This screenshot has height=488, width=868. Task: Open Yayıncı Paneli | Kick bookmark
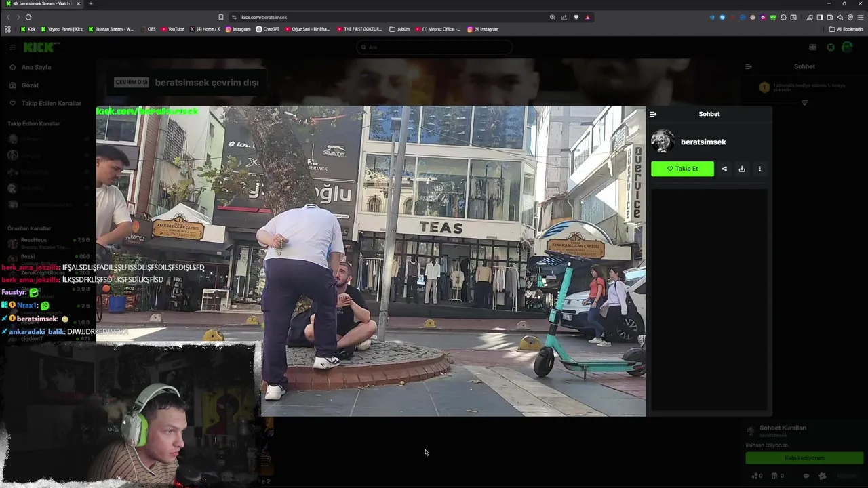click(62, 29)
